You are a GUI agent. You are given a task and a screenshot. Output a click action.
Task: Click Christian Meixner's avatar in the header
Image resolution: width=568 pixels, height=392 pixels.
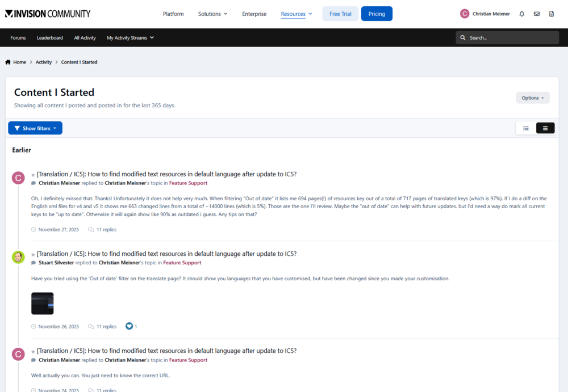pos(465,14)
